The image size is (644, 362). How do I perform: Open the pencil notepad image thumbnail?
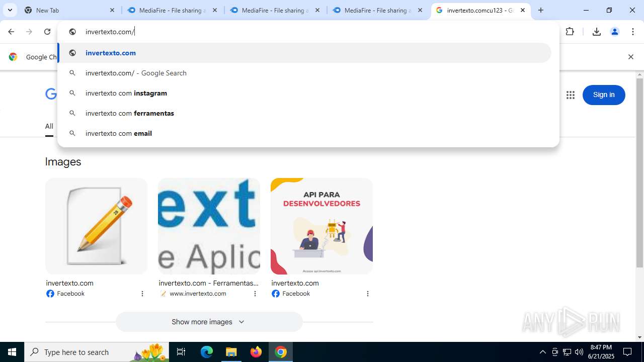click(x=96, y=226)
